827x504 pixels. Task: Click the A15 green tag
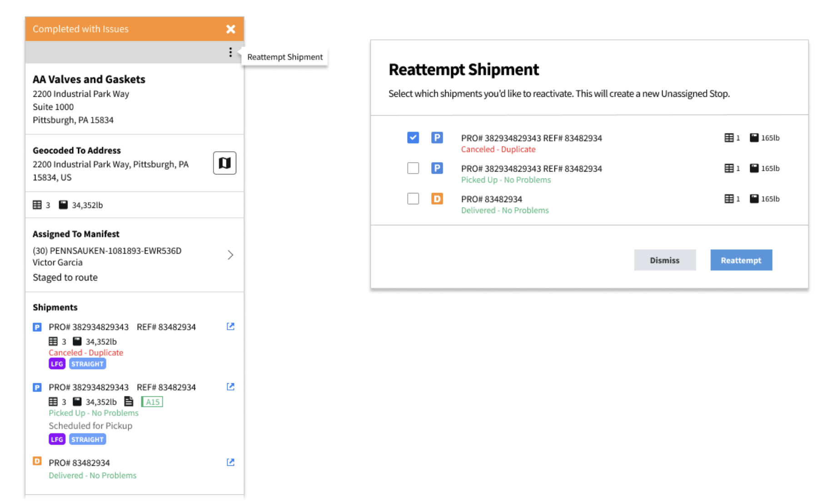tap(152, 402)
